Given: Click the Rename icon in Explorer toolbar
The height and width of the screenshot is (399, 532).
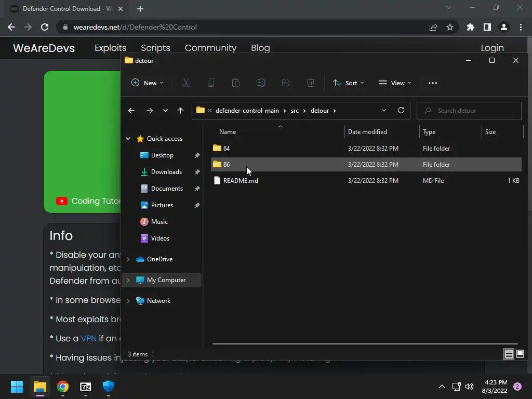Looking at the screenshot, I should click(x=261, y=83).
